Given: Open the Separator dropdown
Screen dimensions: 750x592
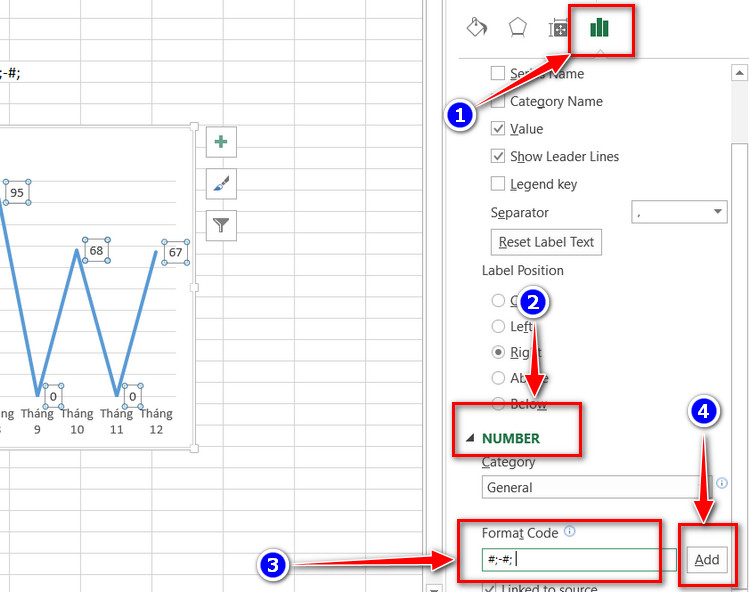Looking at the screenshot, I should point(679,212).
